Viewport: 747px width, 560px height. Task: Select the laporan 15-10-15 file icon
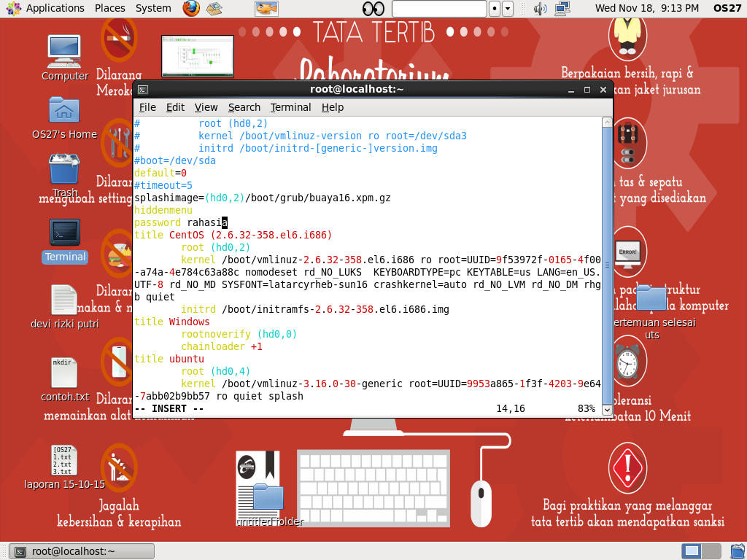(x=64, y=467)
